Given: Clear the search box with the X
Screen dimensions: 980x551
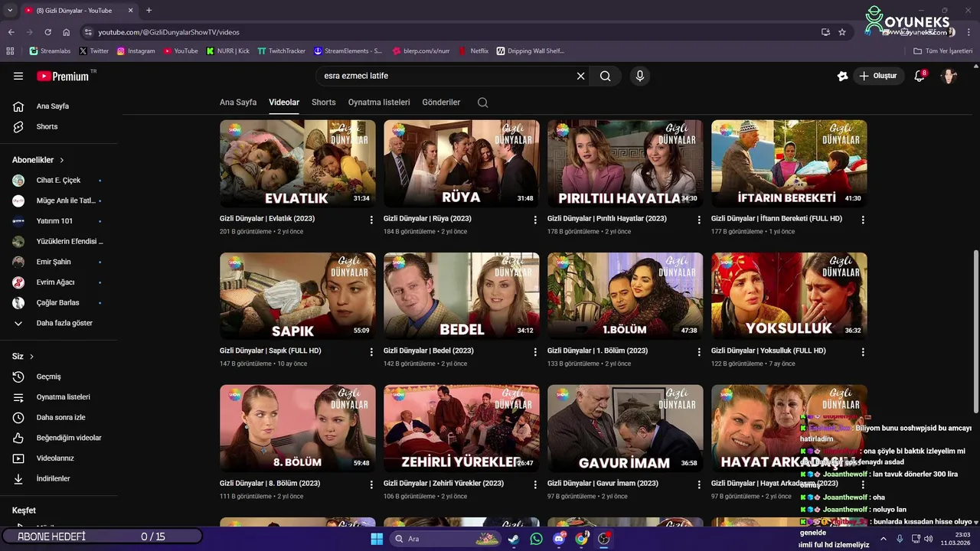Looking at the screenshot, I should click(580, 76).
